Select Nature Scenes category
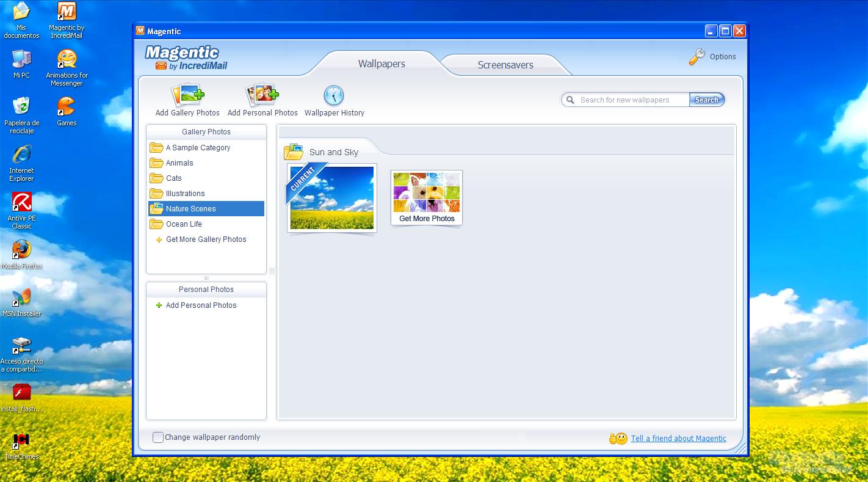 (x=206, y=208)
